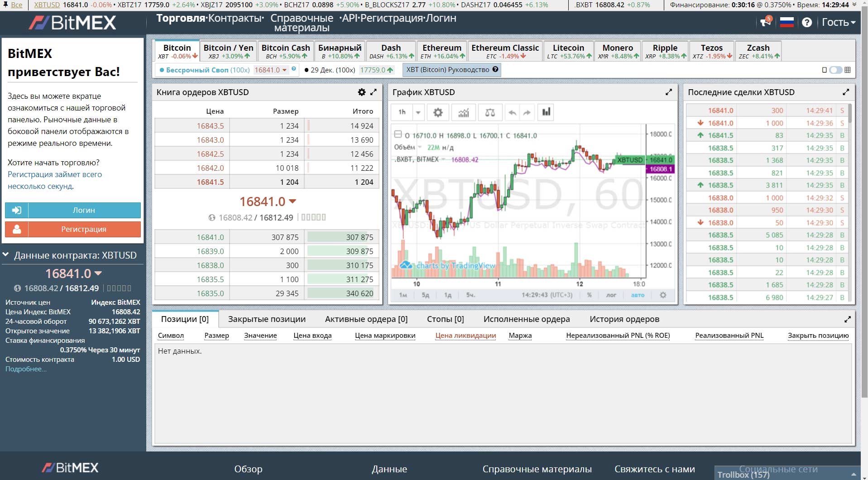Open the order book settings gear

(361, 92)
